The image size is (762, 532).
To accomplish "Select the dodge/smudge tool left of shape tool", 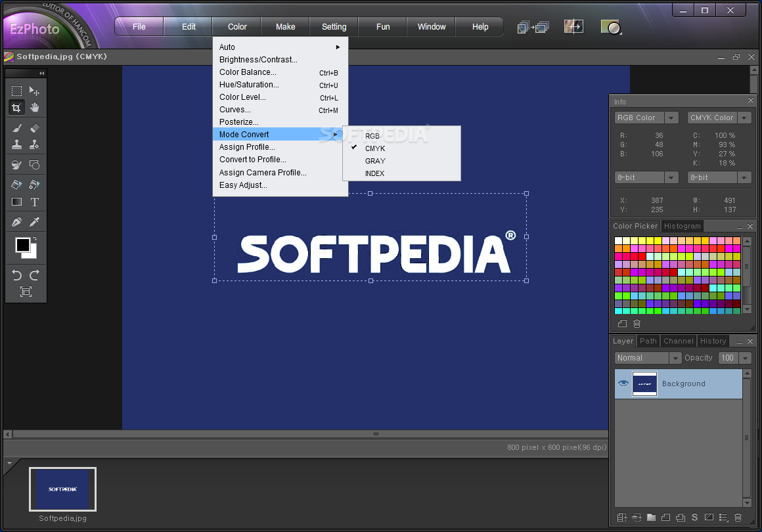I will 16,165.
